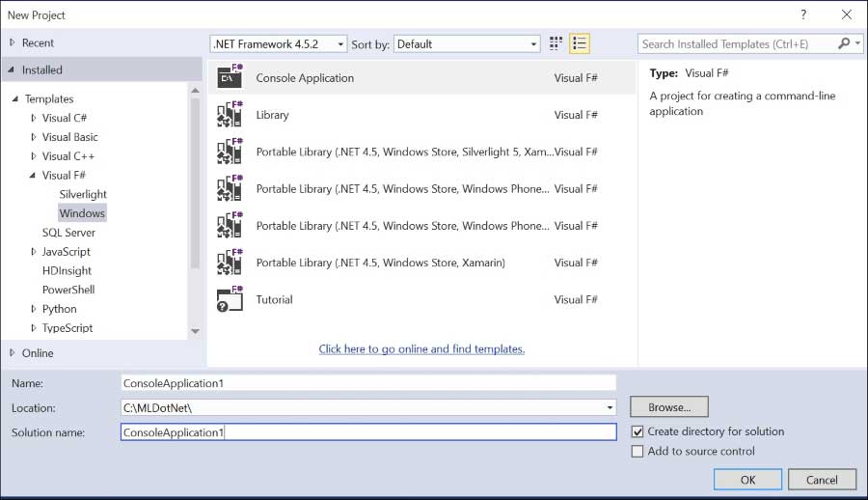Collapse the Installed section

tap(11, 69)
